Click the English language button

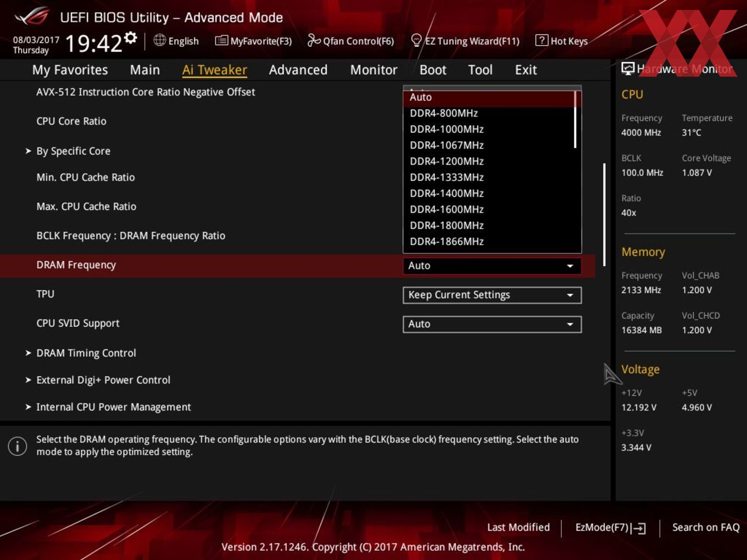pyautogui.click(x=183, y=41)
